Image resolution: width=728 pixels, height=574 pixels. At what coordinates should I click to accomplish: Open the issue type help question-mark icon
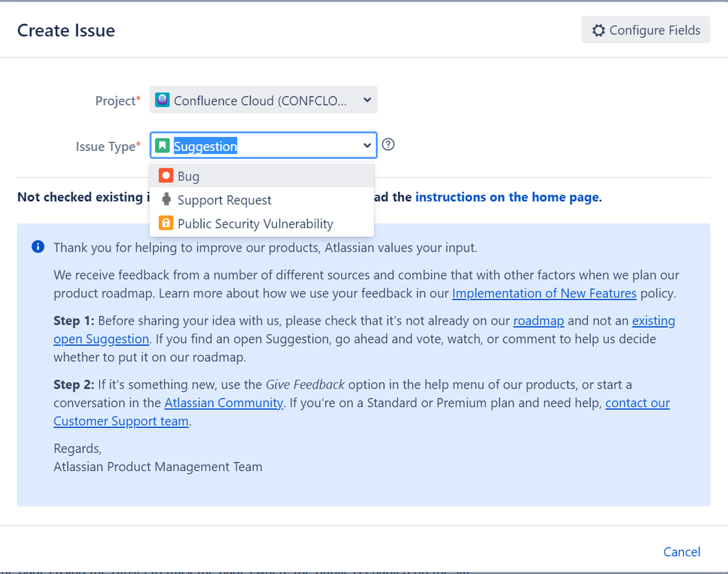click(x=388, y=144)
